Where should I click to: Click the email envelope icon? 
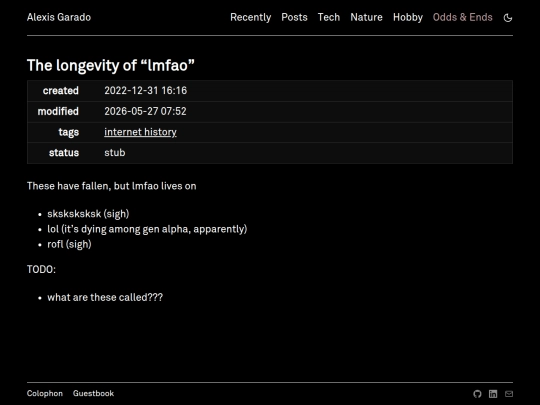coord(509,394)
